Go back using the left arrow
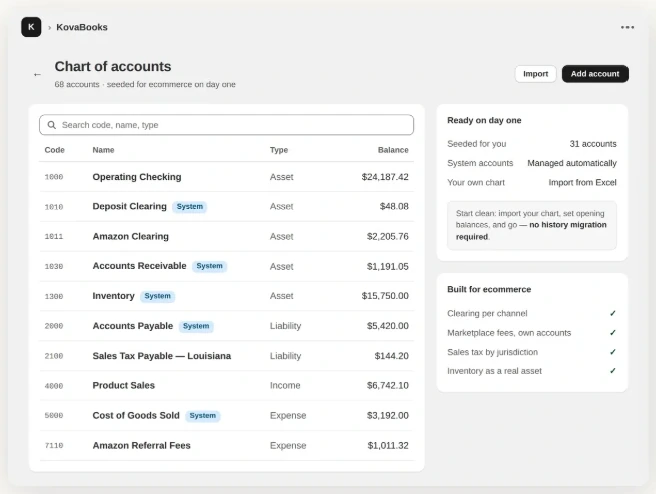Screen dimensions: 656x494 coord(37,74)
